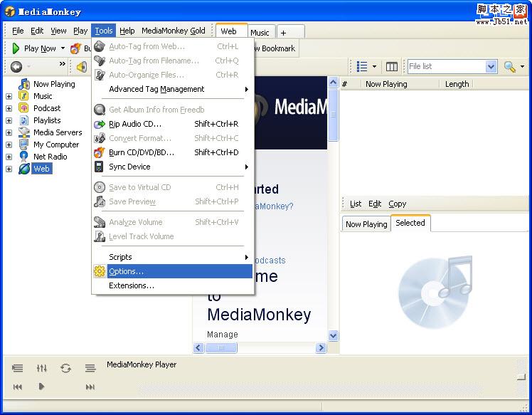Image resolution: width=532 pixels, height=415 pixels.
Task: Skip to next track in player
Action: [90, 387]
